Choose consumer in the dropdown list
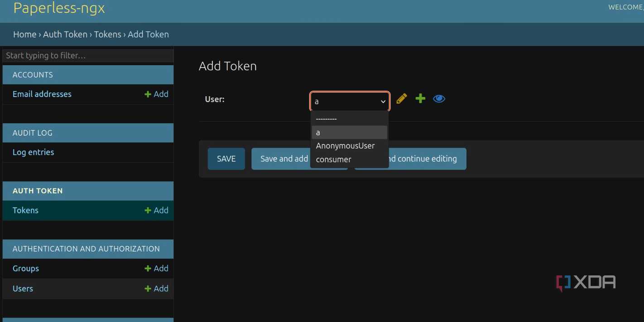This screenshot has height=322, width=644. pyautogui.click(x=349, y=159)
